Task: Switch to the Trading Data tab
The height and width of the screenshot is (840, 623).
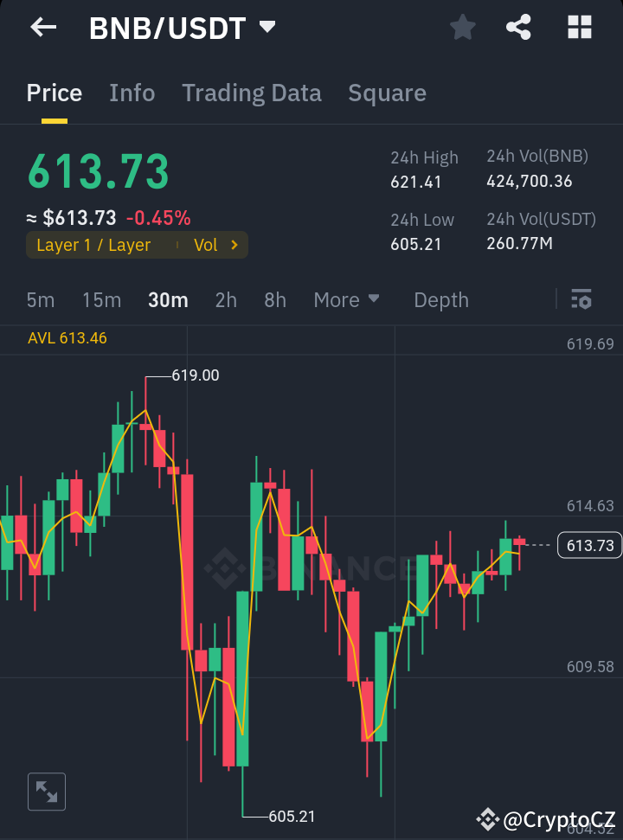Action: pos(252,93)
